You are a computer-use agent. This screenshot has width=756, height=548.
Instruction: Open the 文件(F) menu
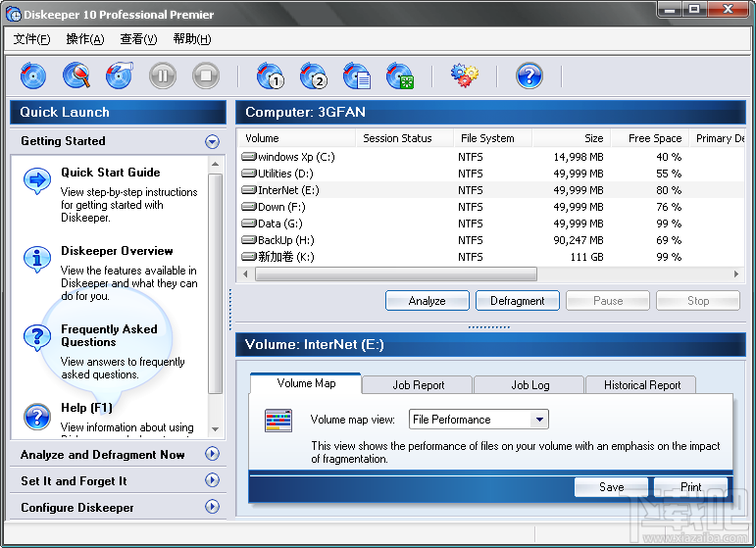pos(31,39)
